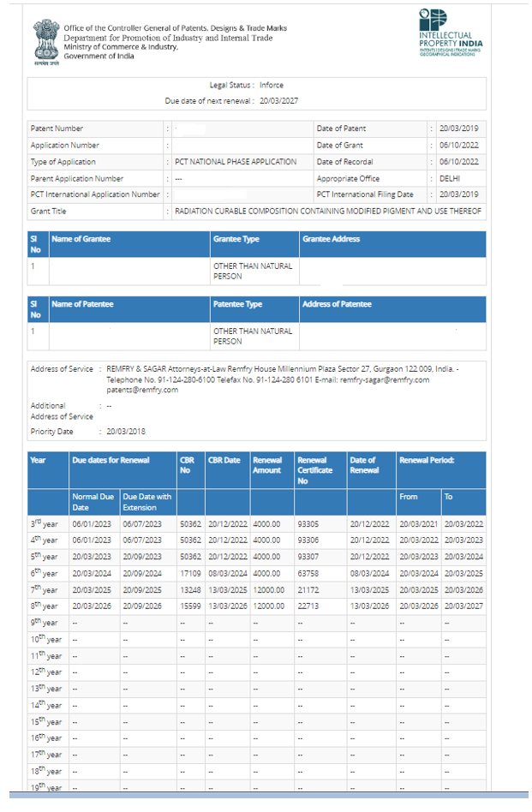Select the Priority Date value 20/03/2018
This screenshot has width=532, height=812.
(x=126, y=432)
